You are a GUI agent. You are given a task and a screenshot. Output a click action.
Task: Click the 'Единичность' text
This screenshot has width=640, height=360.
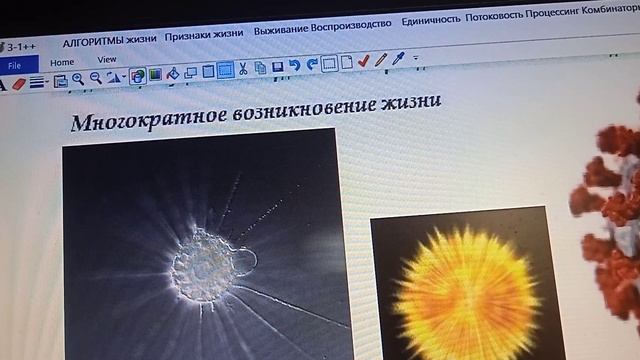tap(431, 20)
